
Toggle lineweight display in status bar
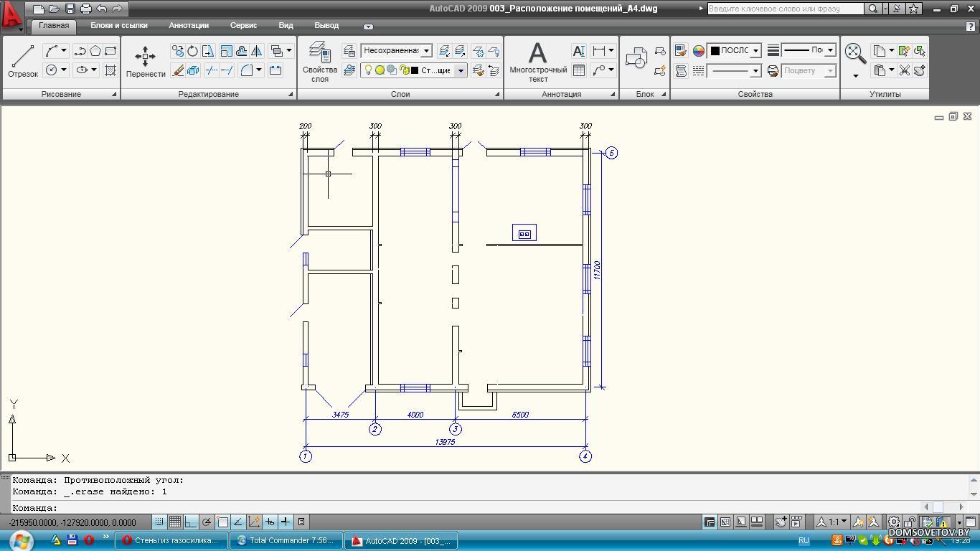286,522
